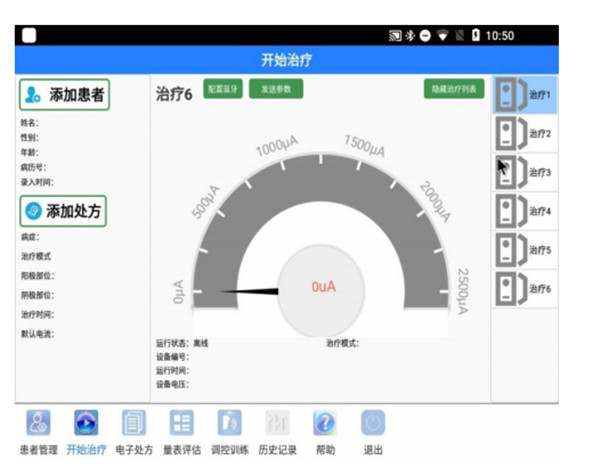Tap the white square in status bar

(x=29, y=35)
